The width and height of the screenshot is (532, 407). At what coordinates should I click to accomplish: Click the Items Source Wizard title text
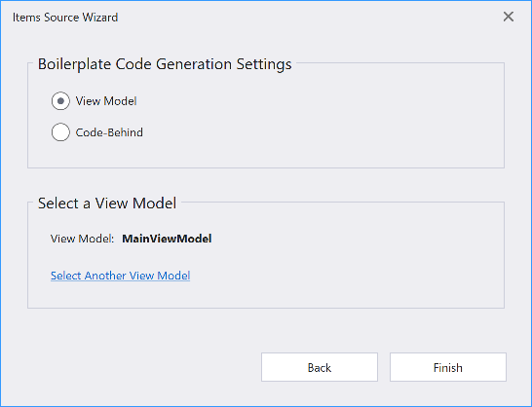click(65, 18)
